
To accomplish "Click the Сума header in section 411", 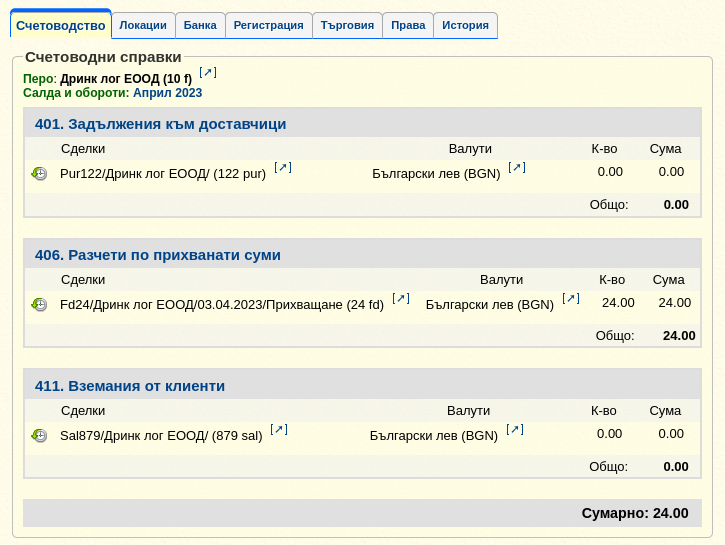I will 665,410.
